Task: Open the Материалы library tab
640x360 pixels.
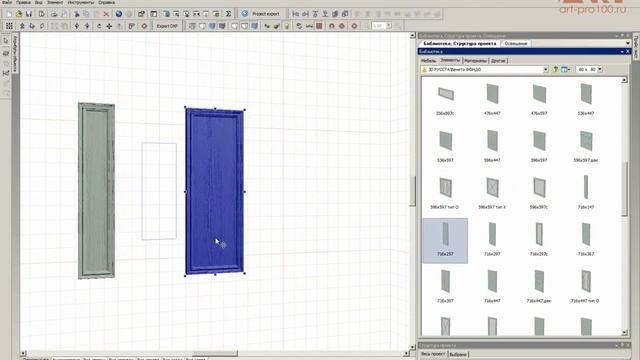Action: (x=476, y=60)
